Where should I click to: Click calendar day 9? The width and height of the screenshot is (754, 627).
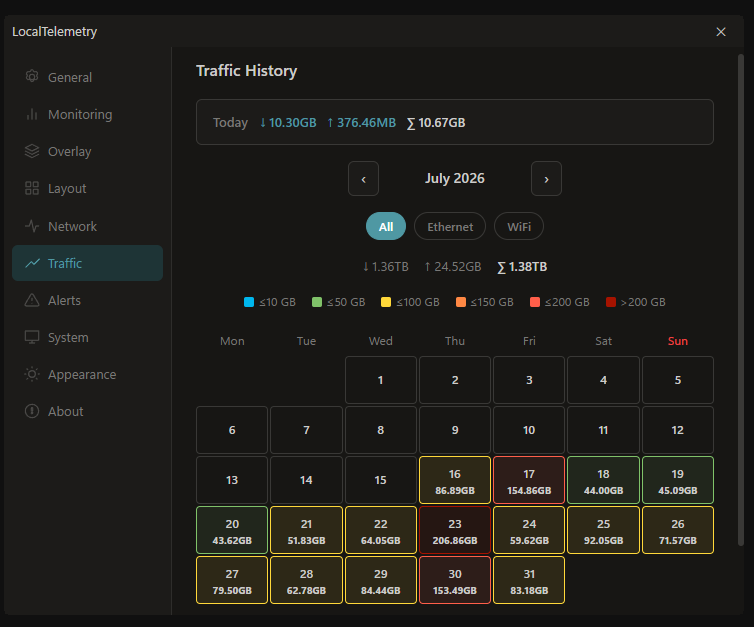tap(455, 430)
